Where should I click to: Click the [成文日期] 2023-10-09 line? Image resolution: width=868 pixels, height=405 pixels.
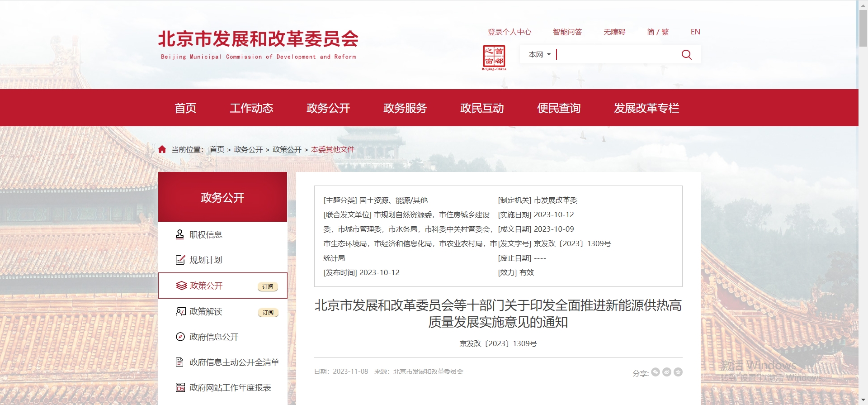tap(536, 229)
